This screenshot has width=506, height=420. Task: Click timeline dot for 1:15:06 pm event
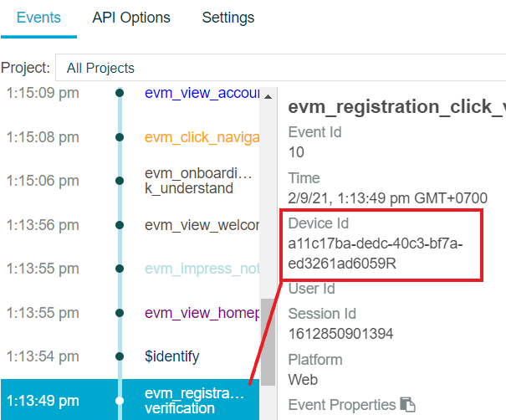coord(120,181)
